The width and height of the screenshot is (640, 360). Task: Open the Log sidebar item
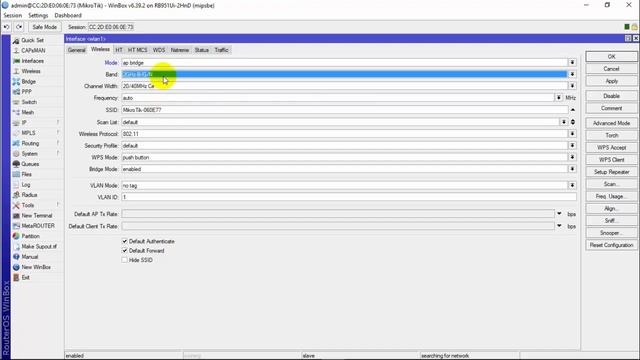[26, 184]
